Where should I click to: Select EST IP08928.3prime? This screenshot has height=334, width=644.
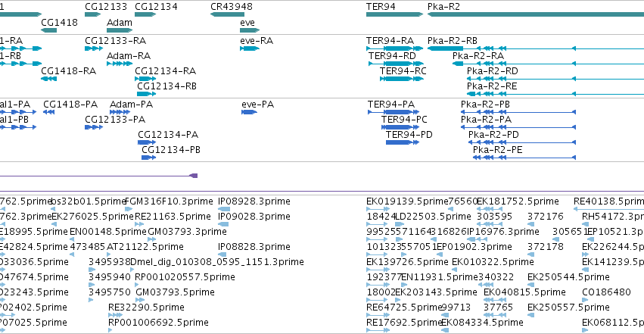pos(224,209)
